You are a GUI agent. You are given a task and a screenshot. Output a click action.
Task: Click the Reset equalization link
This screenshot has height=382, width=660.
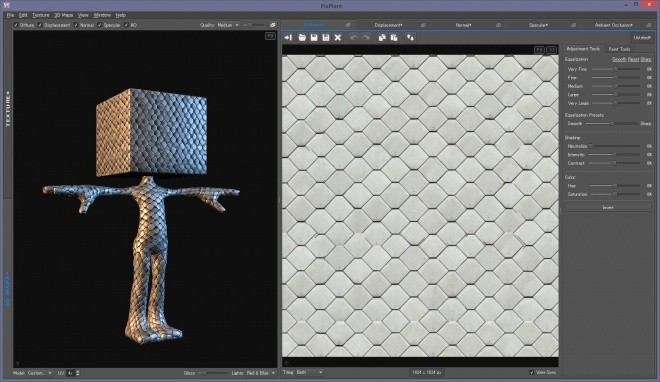pyautogui.click(x=633, y=59)
